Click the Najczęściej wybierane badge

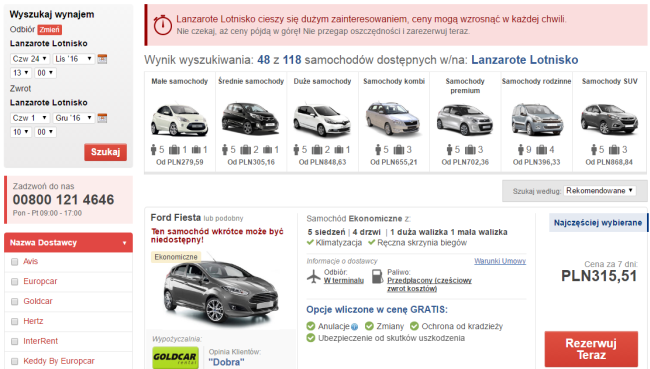(x=598, y=223)
